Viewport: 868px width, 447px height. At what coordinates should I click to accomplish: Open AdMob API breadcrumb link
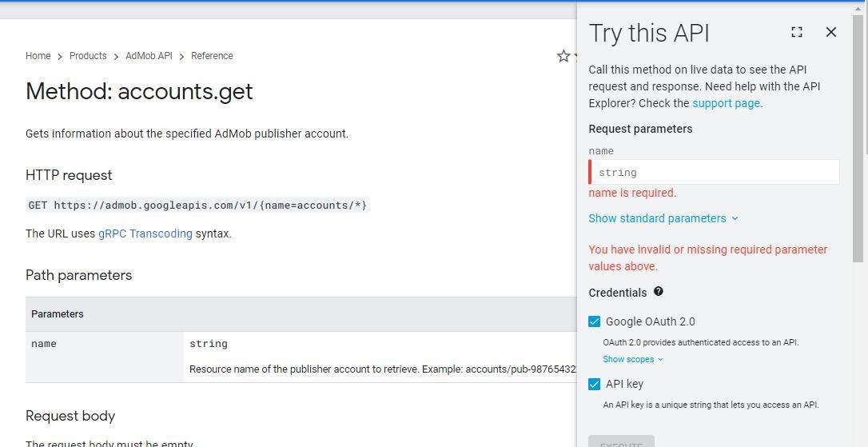tap(149, 56)
